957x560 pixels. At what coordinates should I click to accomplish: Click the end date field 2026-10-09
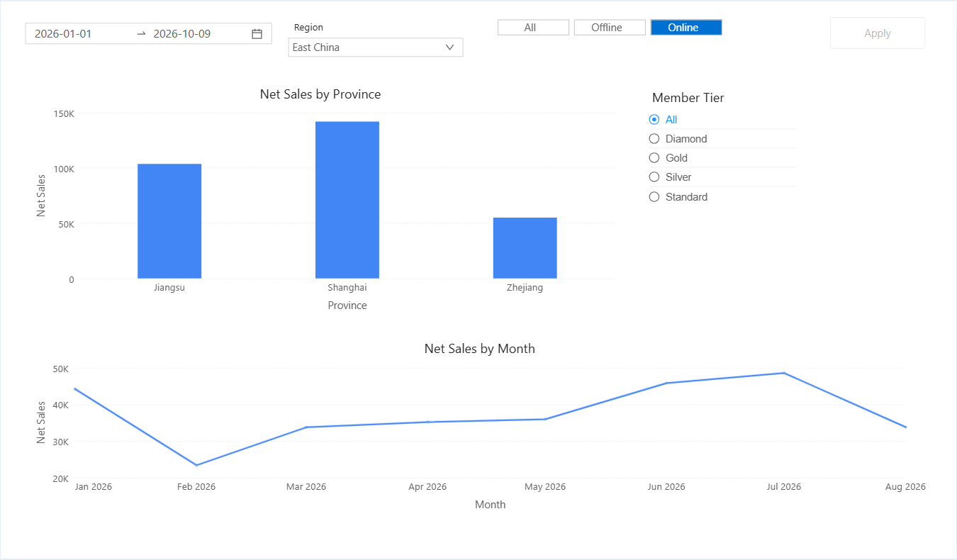[182, 33]
